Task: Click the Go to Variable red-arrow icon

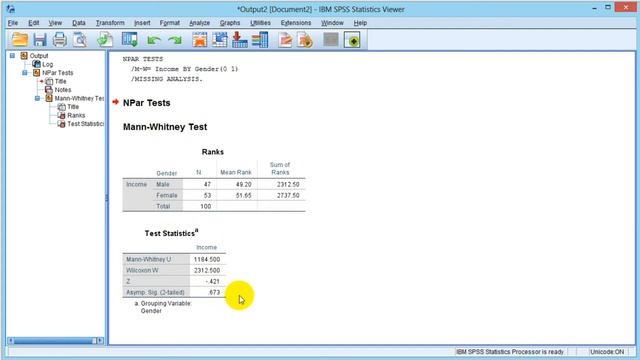Action: point(240,40)
